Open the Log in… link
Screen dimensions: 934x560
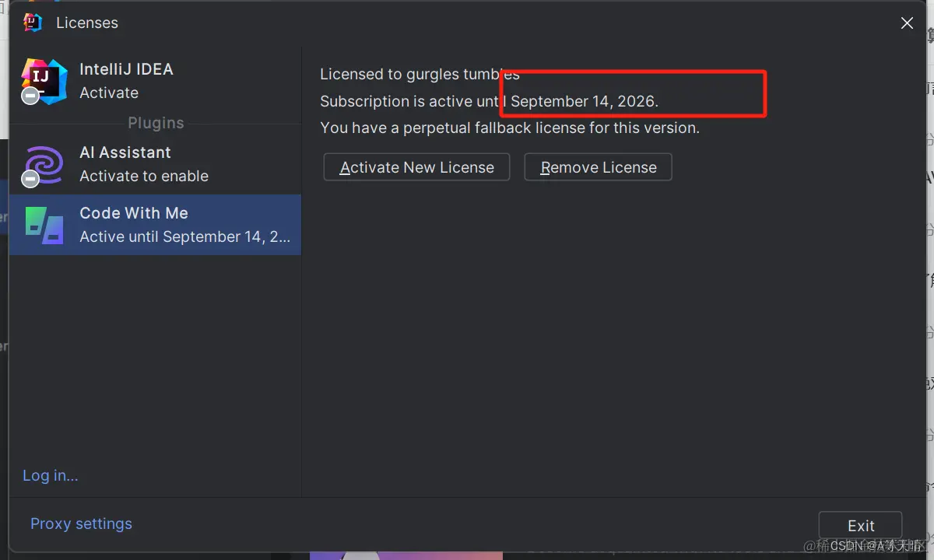(x=50, y=475)
